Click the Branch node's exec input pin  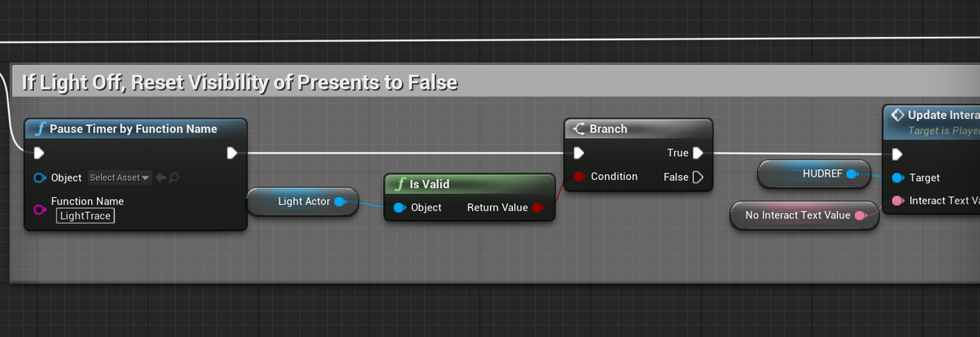[579, 153]
